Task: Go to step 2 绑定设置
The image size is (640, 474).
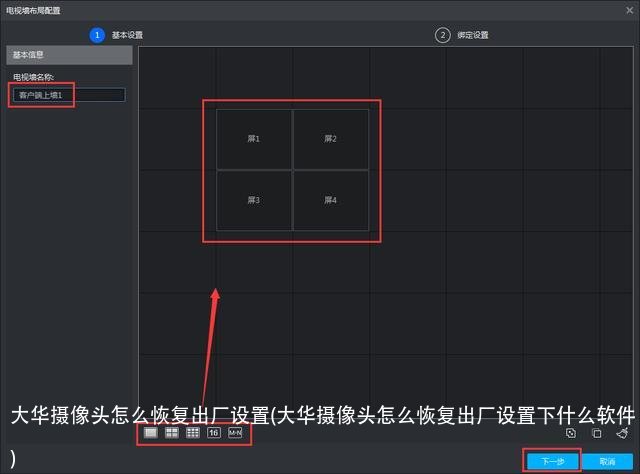Action: [x=462, y=35]
